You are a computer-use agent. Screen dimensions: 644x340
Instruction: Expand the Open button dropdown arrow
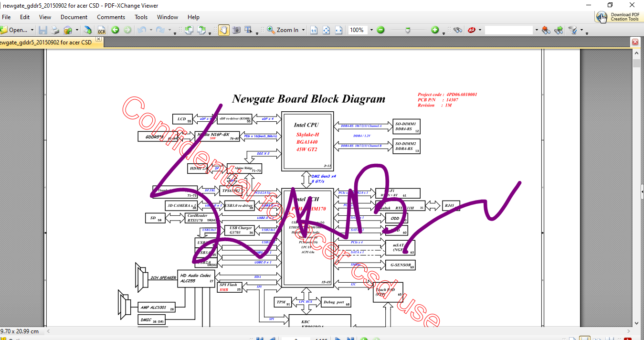point(32,30)
